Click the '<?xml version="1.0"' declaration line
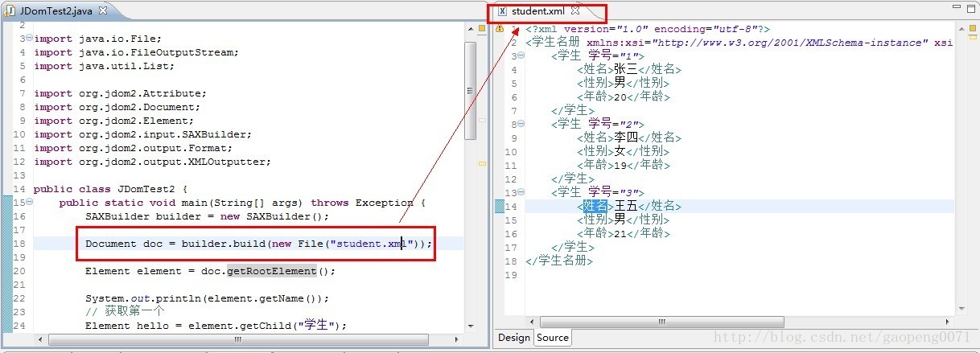Viewport: 980px width, 353px height. (x=648, y=29)
